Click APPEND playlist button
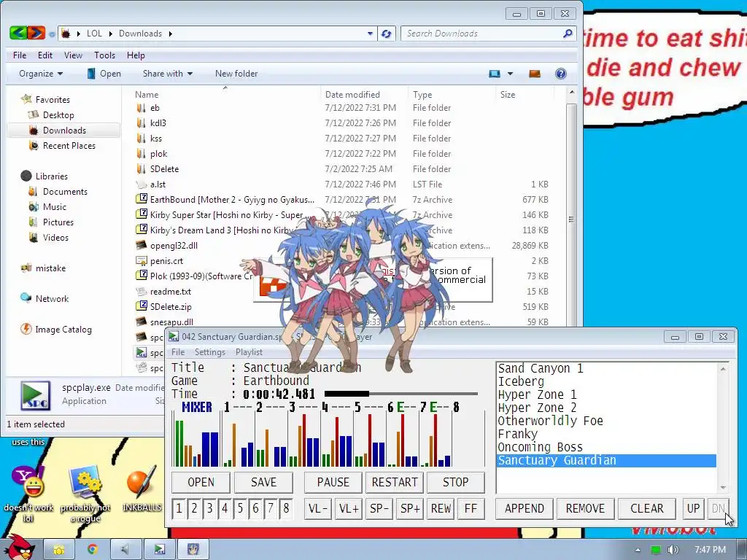 [x=525, y=508]
